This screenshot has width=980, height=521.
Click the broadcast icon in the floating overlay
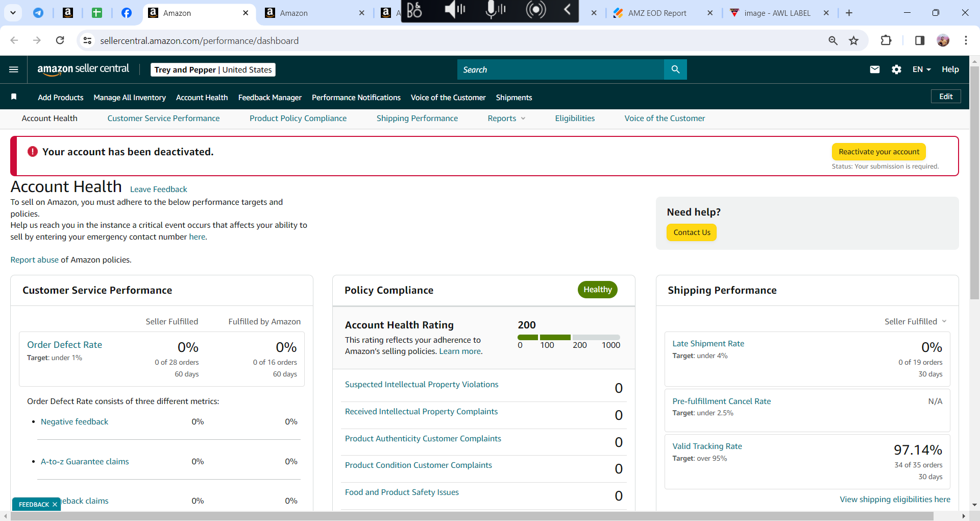[x=536, y=10]
